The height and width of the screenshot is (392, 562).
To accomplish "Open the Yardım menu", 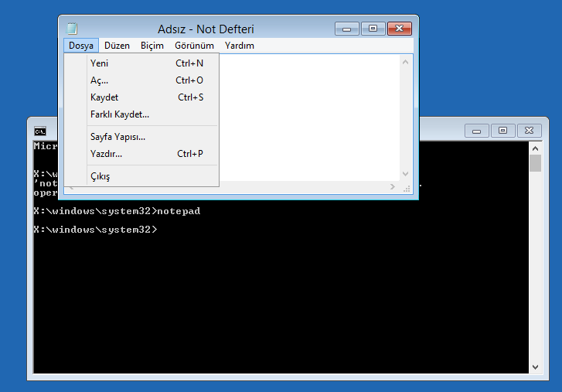I will (x=240, y=46).
